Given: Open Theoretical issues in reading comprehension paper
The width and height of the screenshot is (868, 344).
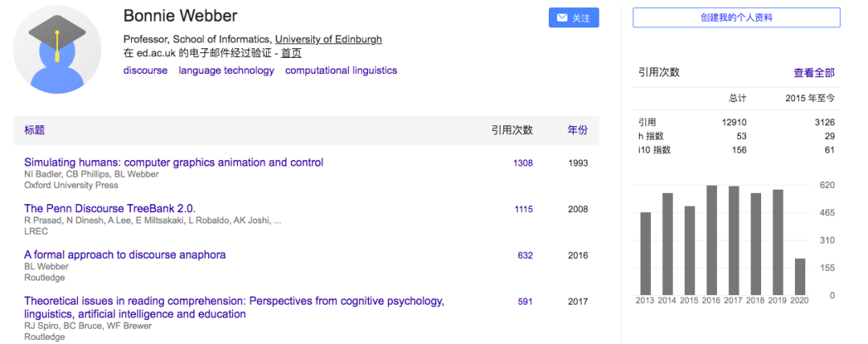Looking at the screenshot, I should click(x=233, y=301).
